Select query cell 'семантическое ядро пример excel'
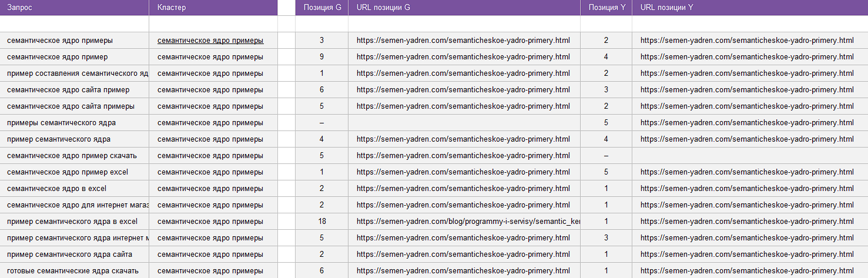 tap(68, 172)
